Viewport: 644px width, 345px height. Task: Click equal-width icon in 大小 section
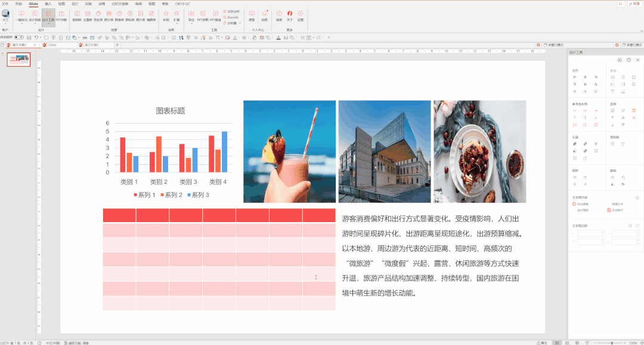tap(612, 77)
